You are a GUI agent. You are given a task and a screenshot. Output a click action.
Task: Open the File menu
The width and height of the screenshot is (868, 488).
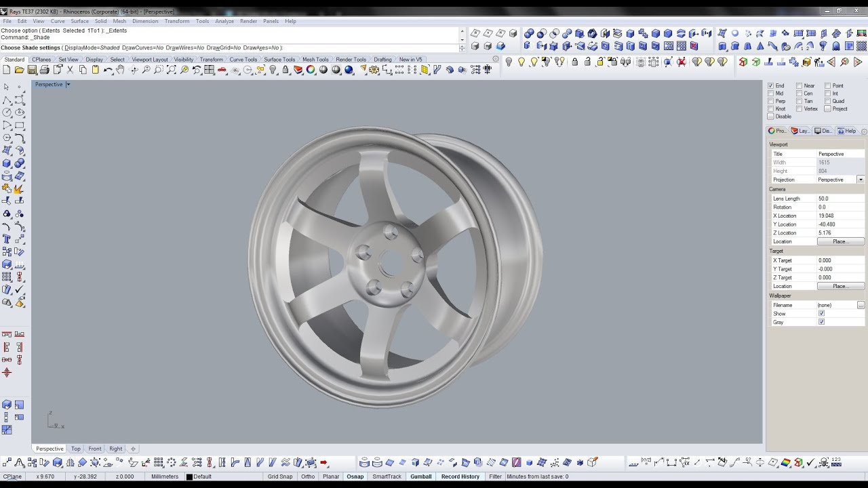pyautogui.click(x=7, y=21)
